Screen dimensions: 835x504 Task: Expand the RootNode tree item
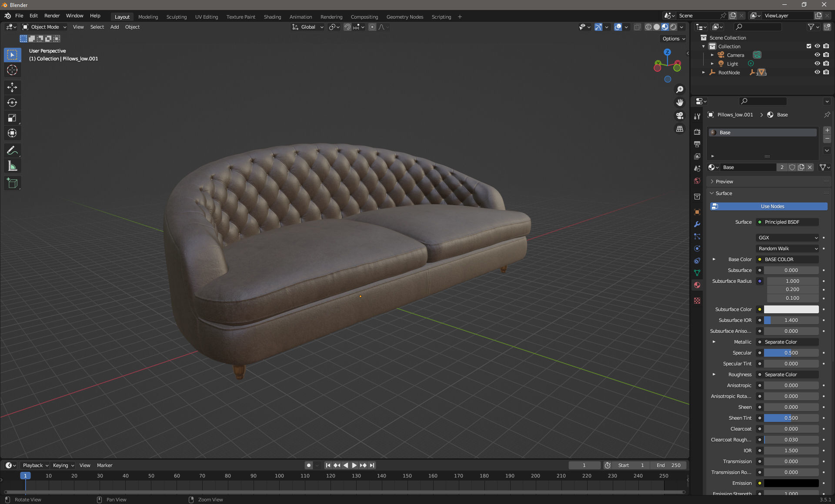click(x=703, y=73)
